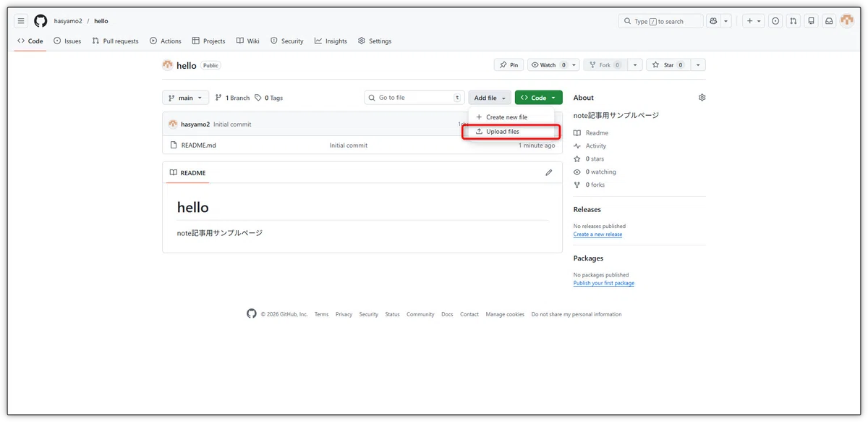This screenshot has width=868, height=422.
Task: Click the Readme link in About
Action: click(x=591, y=133)
